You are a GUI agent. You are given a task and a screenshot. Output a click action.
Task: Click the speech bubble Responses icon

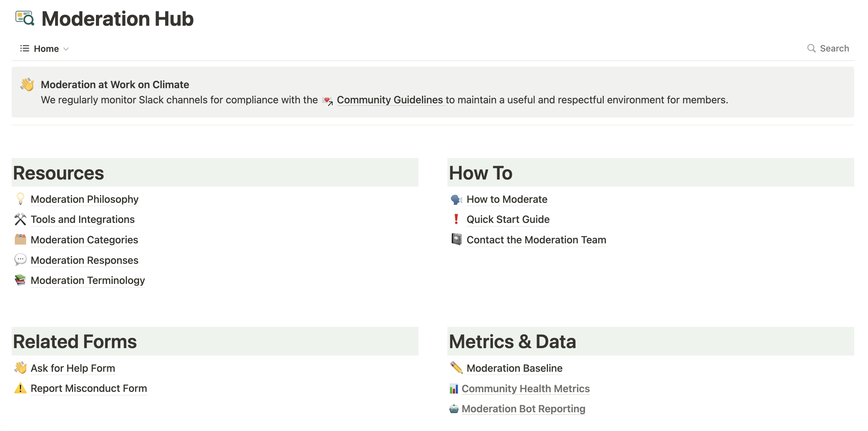(x=20, y=260)
